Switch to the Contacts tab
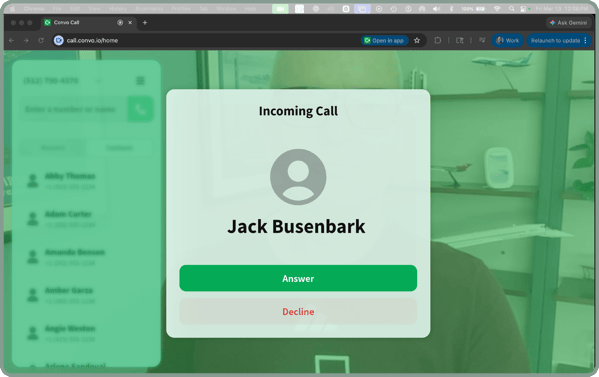599x377 pixels. pyautogui.click(x=120, y=148)
